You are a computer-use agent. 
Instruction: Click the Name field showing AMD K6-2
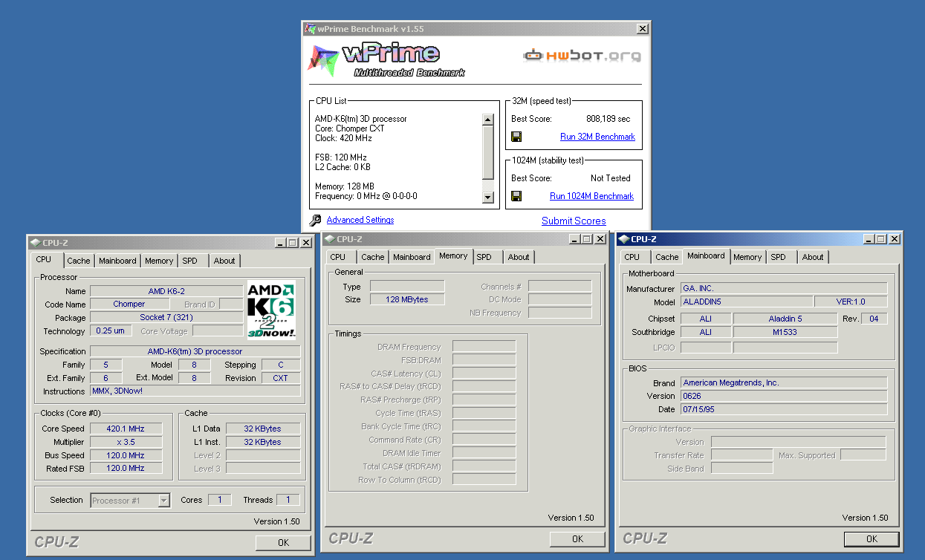click(166, 291)
